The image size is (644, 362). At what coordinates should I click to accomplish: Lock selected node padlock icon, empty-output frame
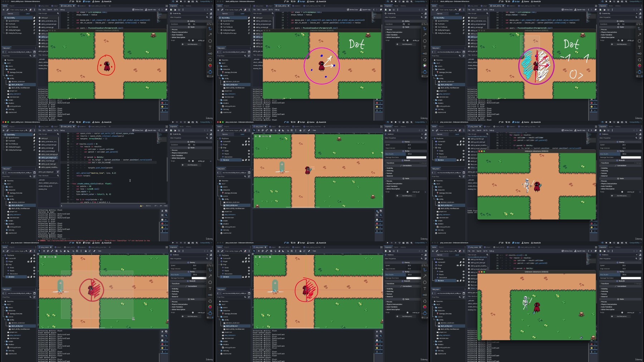tap(300, 130)
